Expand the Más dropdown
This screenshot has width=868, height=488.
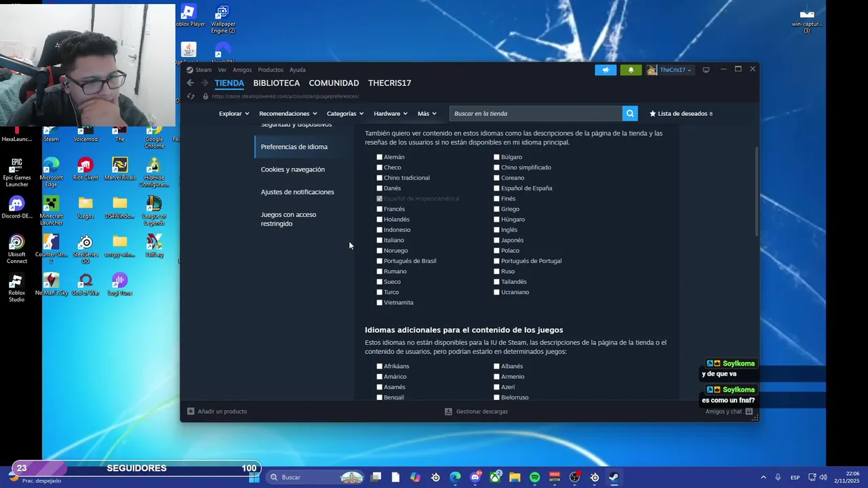(427, 113)
